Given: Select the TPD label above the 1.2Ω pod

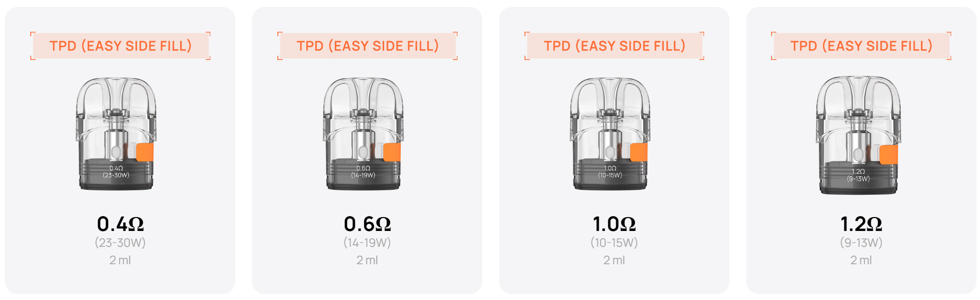Looking at the screenshot, I should (861, 46).
